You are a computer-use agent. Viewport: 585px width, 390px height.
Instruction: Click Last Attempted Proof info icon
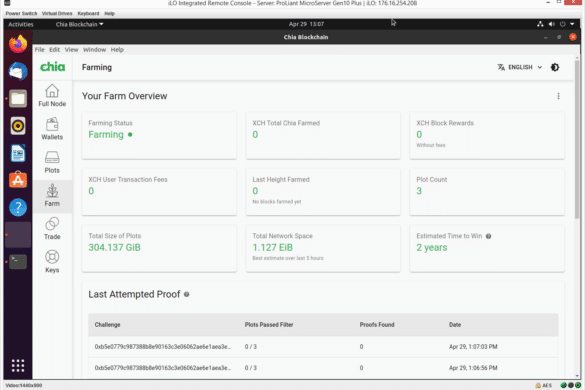(x=187, y=294)
